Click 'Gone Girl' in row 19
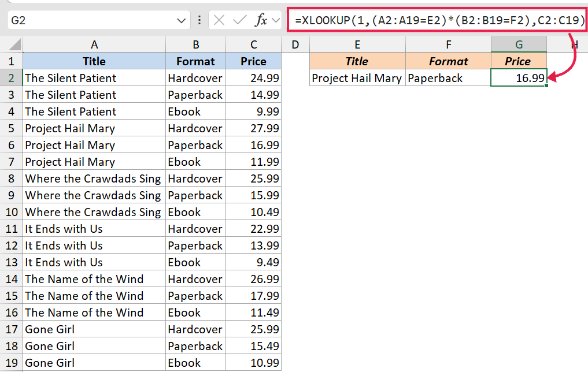588x372 pixels. [x=94, y=363]
